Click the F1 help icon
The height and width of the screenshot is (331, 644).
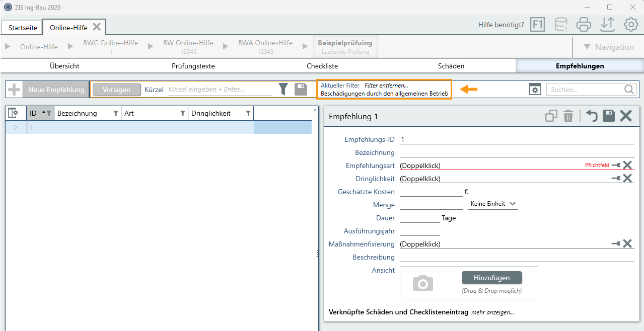[538, 24]
